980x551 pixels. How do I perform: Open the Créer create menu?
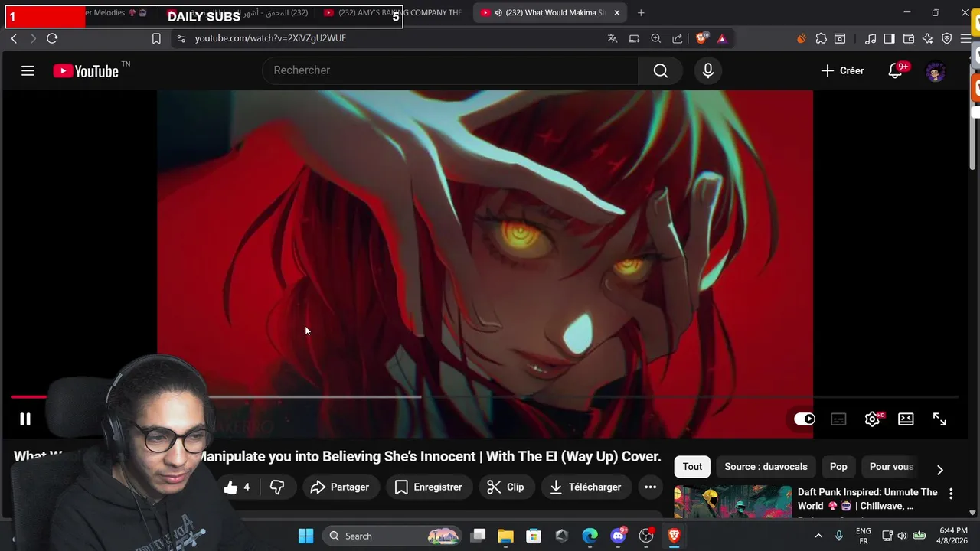pyautogui.click(x=842, y=70)
